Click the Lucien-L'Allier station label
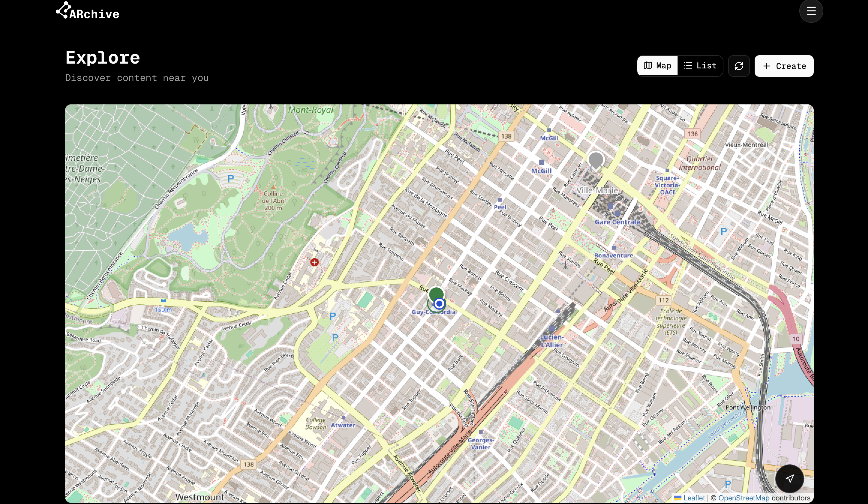The image size is (868, 504). 552,341
